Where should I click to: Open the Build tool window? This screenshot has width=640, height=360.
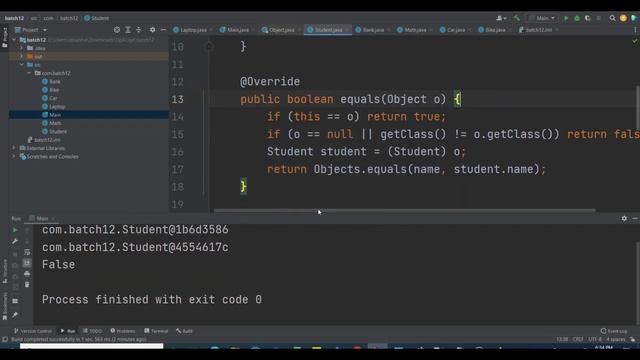184,331
